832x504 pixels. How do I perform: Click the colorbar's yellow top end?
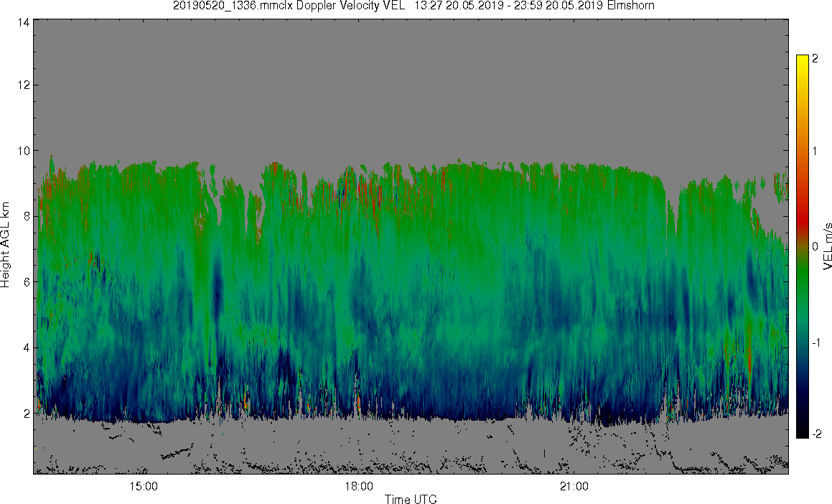[802, 58]
